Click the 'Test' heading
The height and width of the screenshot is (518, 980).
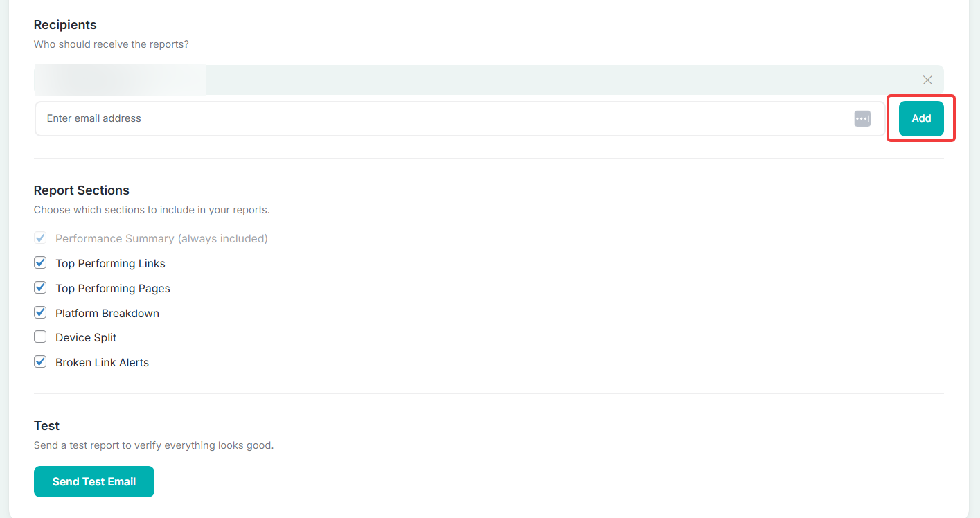point(47,426)
